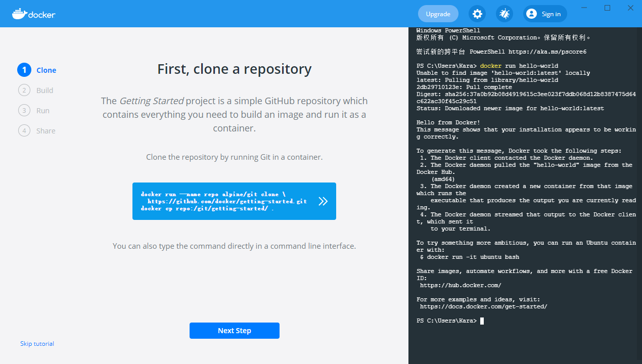This screenshot has width=642, height=364.
Task: Run the clone command with double-arrow icon
Action: point(323,201)
